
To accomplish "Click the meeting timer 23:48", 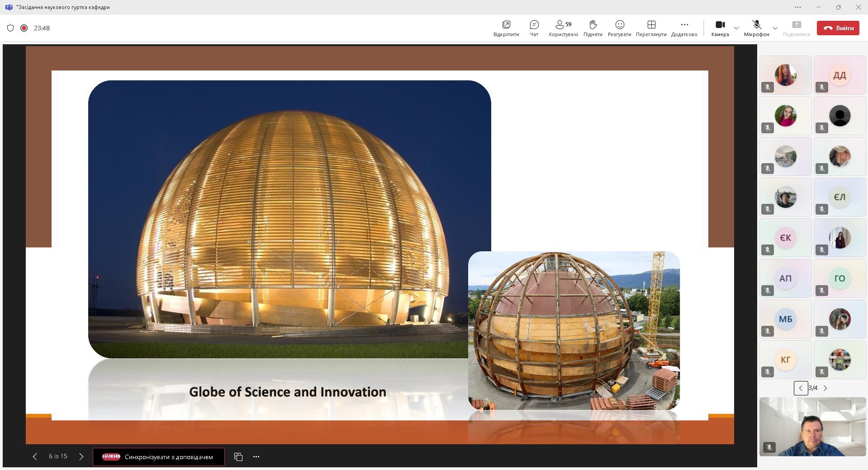I will coord(42,28).
